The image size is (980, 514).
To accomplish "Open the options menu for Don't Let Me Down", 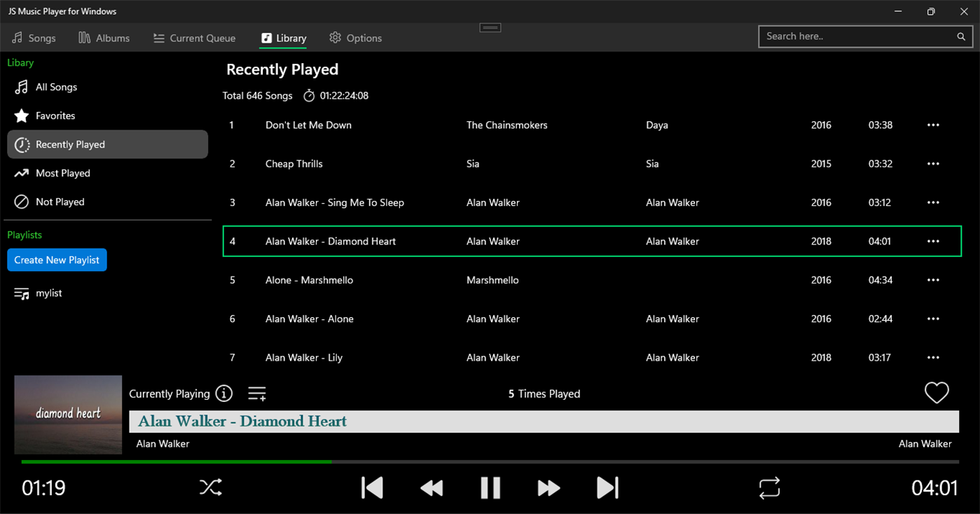I will pyautogui.click(x=933, y=125).
